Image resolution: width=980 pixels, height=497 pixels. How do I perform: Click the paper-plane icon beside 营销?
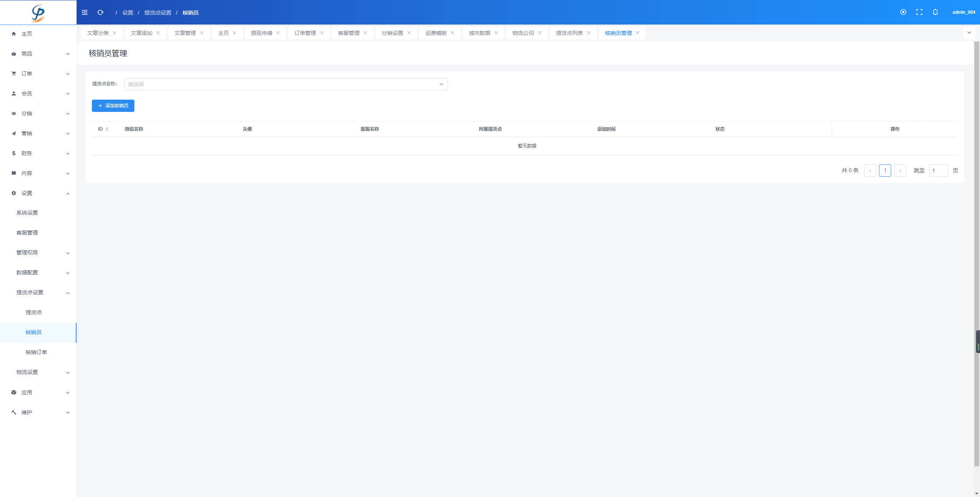14,133
